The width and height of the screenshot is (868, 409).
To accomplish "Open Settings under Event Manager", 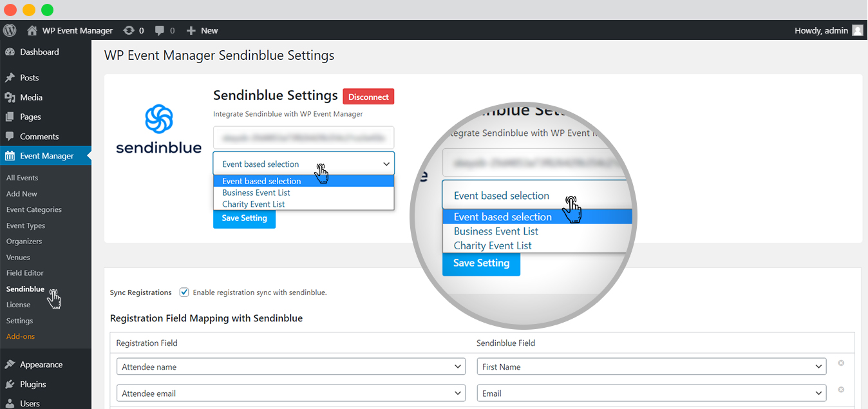I will (19, 321).
